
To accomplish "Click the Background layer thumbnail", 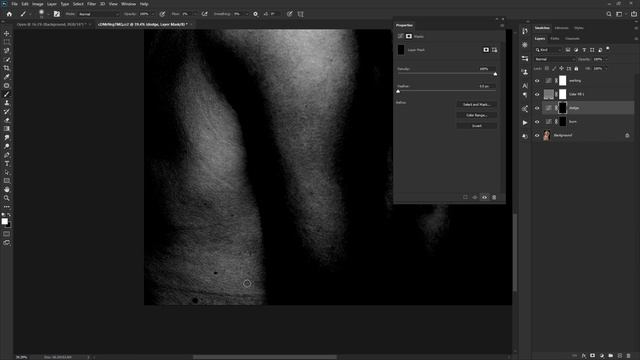I will tap(547, 135).
